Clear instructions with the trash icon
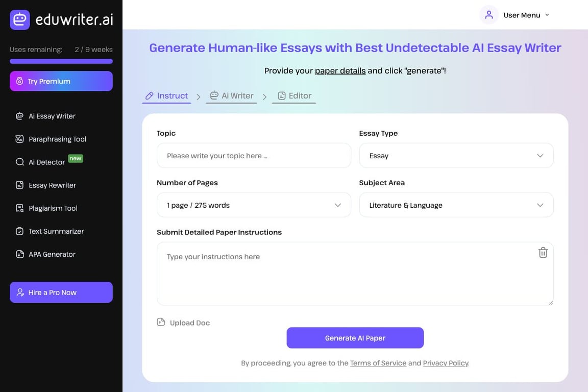Viewport: 588px width, 392px height. pos(543,253)
